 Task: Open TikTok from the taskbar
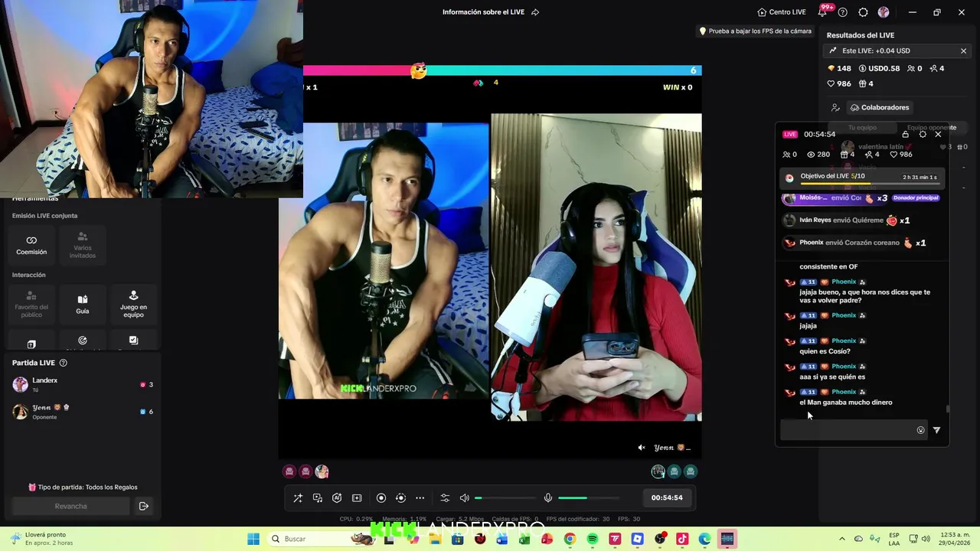click(x=682, y=539)
